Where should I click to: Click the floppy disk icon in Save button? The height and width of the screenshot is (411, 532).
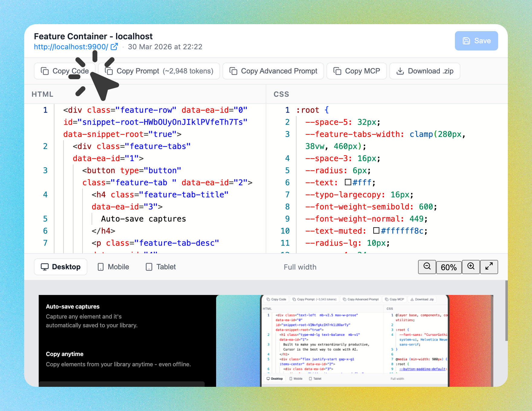(467, 40)
